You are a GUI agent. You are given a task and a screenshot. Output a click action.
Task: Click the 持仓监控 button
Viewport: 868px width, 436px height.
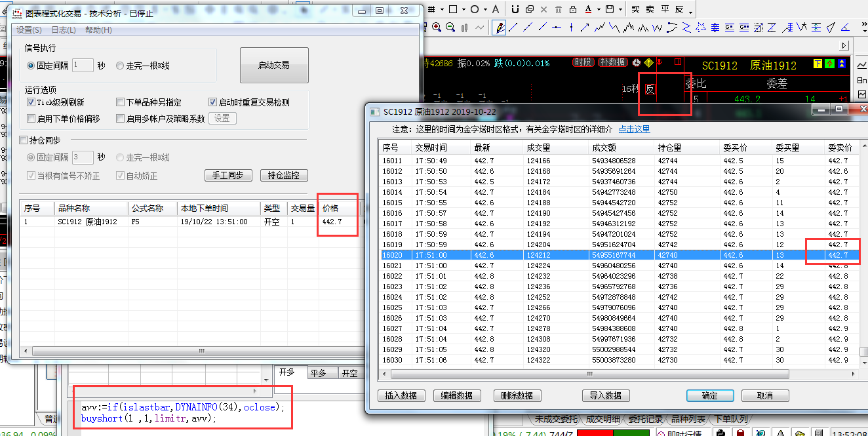tap(284, 175)
